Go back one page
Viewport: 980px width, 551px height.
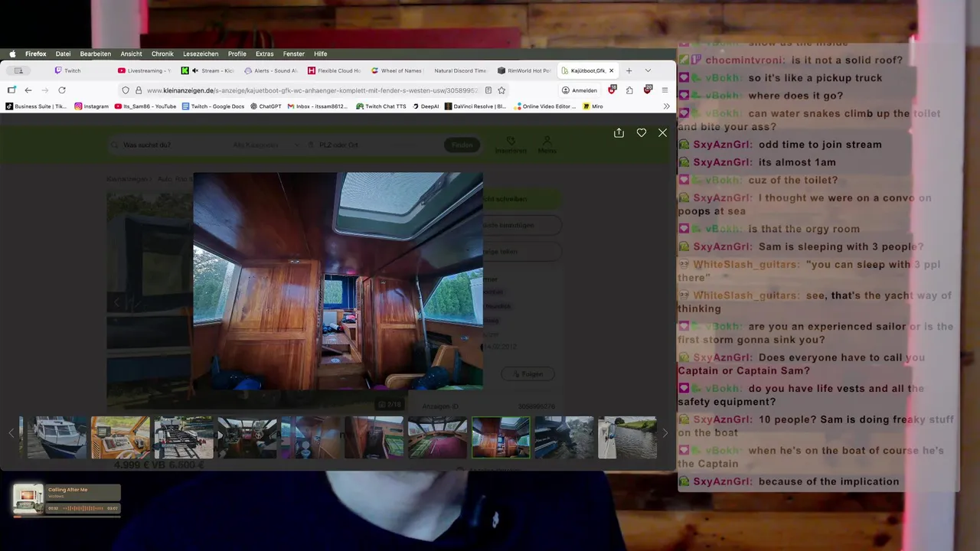pyautogui.click(x=28, y=90)
